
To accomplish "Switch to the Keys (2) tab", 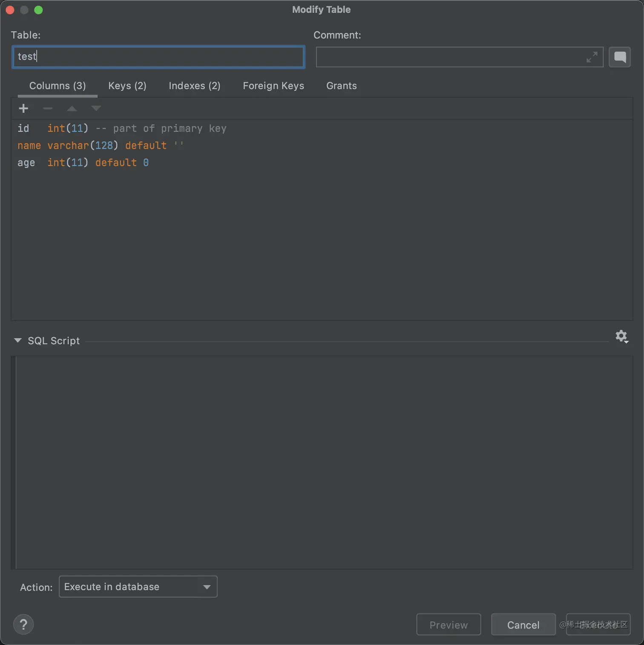I will pyautogui.click(x=127, y=86).
